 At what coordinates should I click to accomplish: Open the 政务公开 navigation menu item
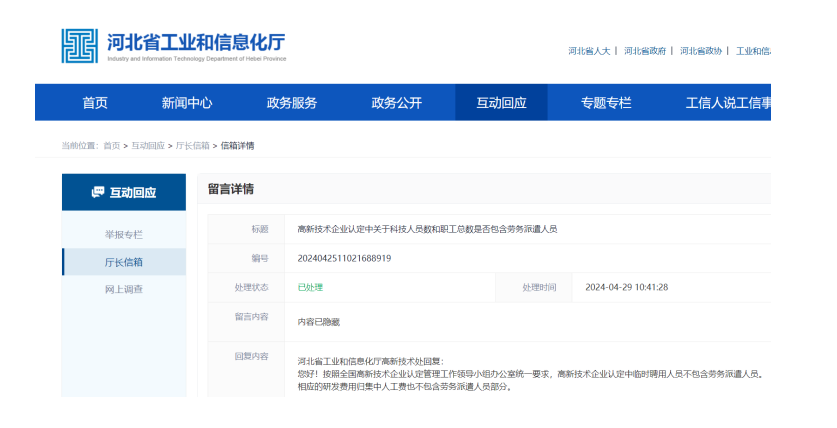(x=397, y=102)
